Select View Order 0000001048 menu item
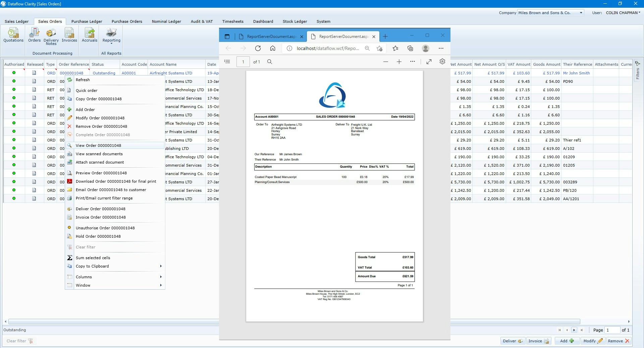Image resolution: width=644 pixels, height=348 pixels. pos(115,146)
